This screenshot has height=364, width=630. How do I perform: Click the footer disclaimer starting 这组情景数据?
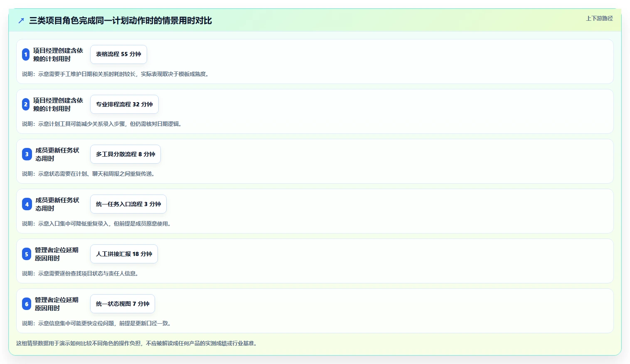point(137,343)
